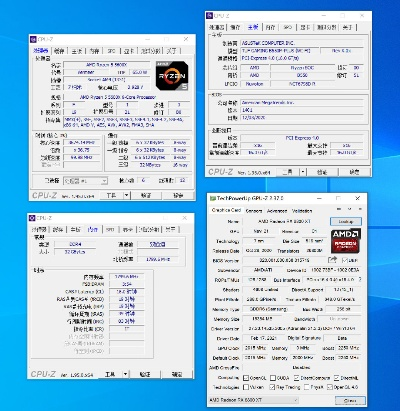Open the AMD Radeon RX 6800 XT GPU selector dropdown
This screenshot has height=411, width=400.
point(253,400)
